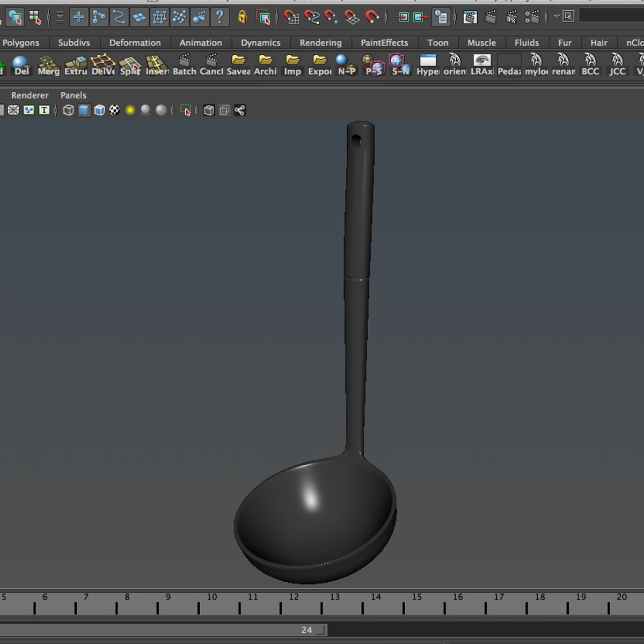
Task: Enable wireframe display cube icon
Action: click(x=68, y=110)
